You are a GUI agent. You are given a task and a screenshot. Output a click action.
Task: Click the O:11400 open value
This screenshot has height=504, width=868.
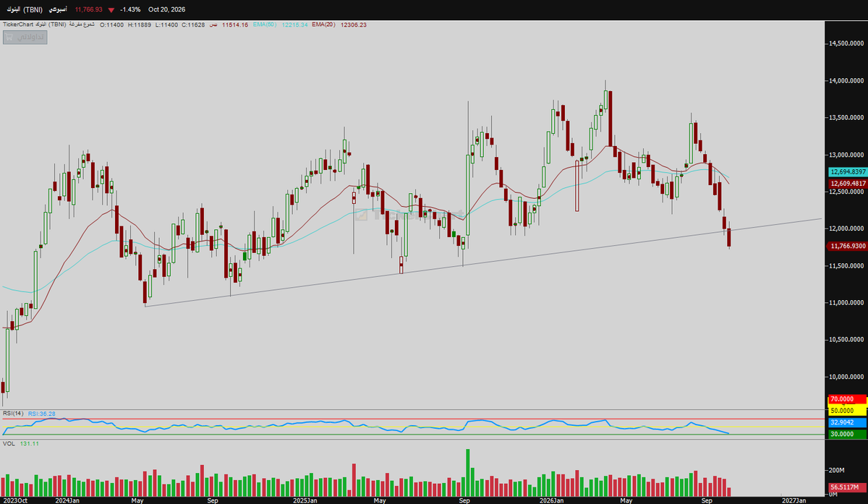(x=112, y=25)
